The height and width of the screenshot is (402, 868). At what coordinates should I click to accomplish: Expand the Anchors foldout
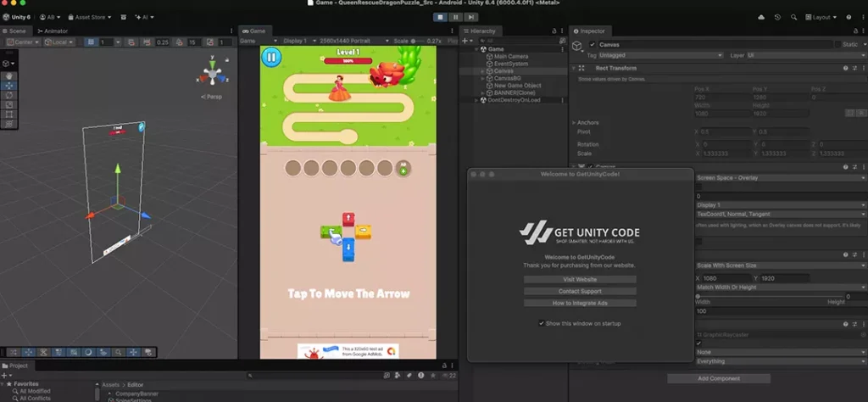(574, 123)
